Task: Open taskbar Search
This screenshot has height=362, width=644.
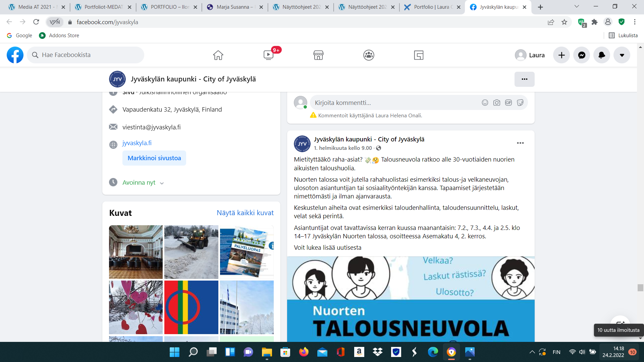Action: pos(193,352)
